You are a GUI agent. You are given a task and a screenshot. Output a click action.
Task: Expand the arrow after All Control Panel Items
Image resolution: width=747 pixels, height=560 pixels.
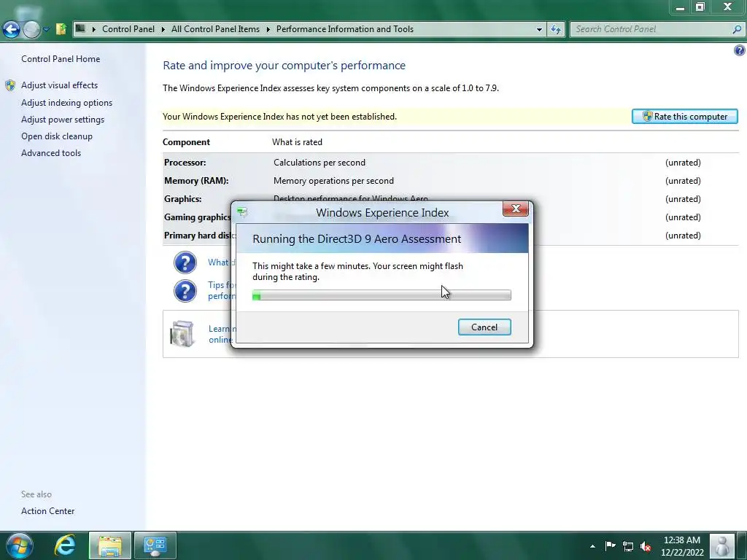[x=268, y=29]
